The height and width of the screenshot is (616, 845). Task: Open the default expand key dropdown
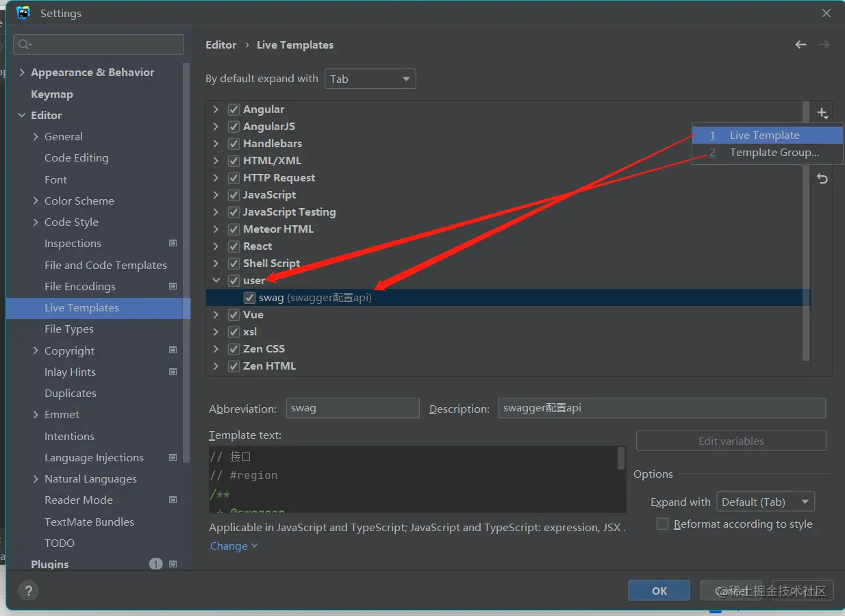pos(370,79)
